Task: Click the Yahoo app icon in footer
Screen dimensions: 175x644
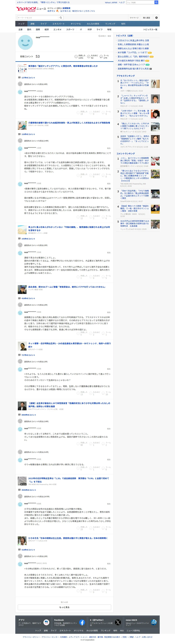Action: (46, 622)
